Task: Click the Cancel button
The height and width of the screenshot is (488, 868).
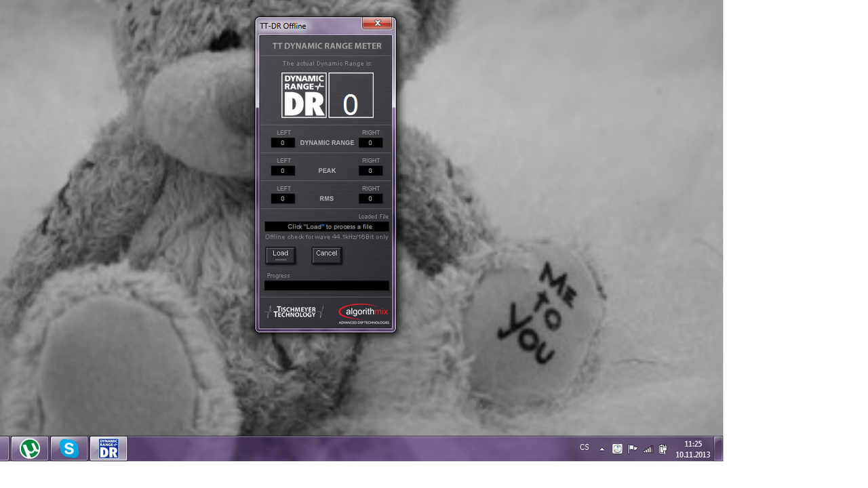Action: point(326,255)
